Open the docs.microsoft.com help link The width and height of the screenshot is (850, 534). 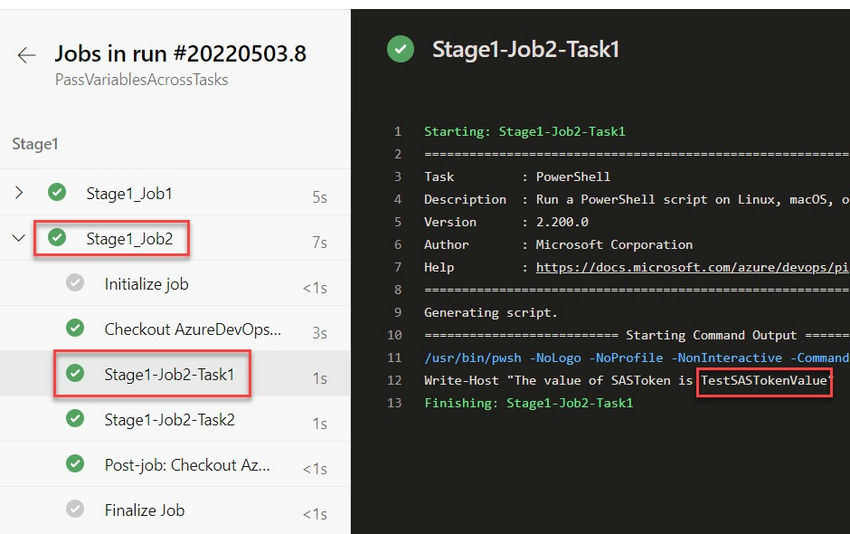pos(692,267)
